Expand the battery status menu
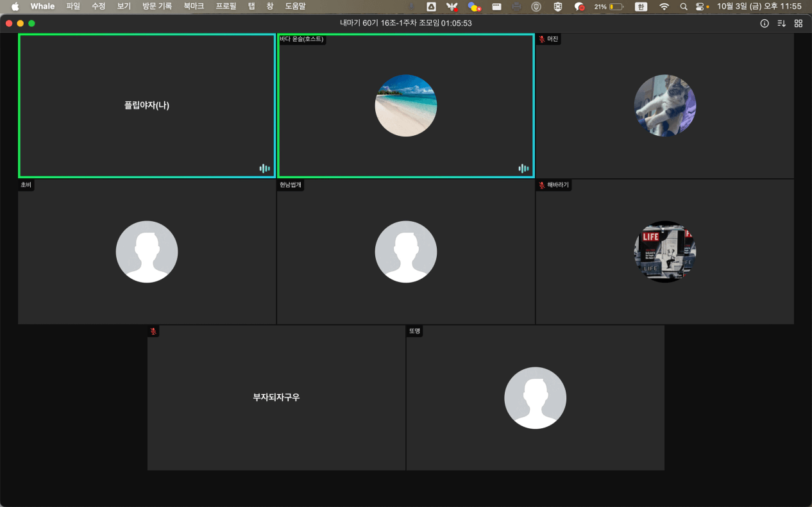Viewport: 812px width, 507px height. tap(615, 6)
